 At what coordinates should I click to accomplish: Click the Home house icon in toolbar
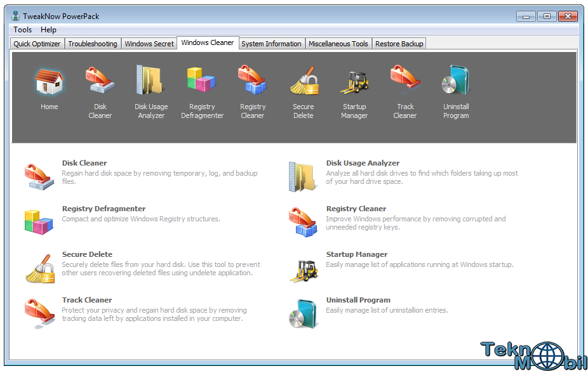coord(49,82)
